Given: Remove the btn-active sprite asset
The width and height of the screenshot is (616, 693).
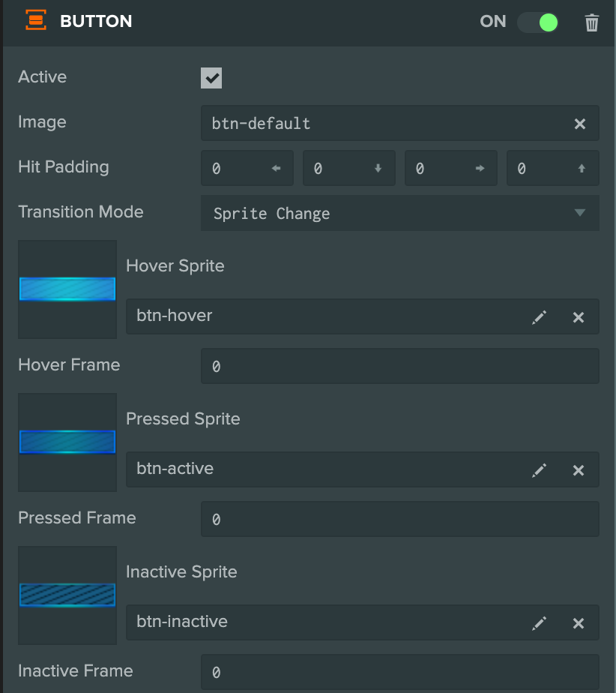Looking at the screenshot, I should [579, 469].
